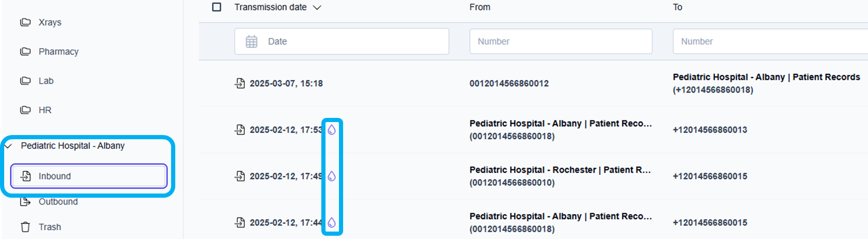Click the Trash bin icon
The height and width of the screenshot is (239, 868).
(26, 227)
